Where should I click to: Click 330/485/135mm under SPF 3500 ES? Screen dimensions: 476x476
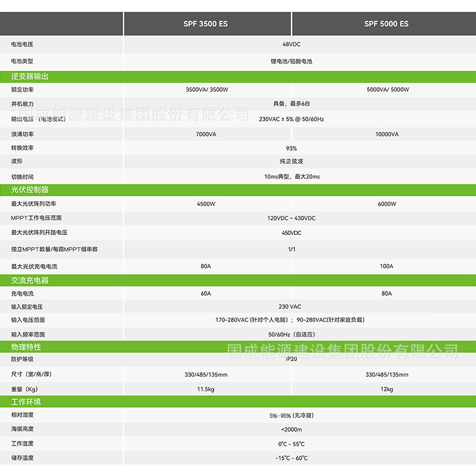[x=206, y=375]
